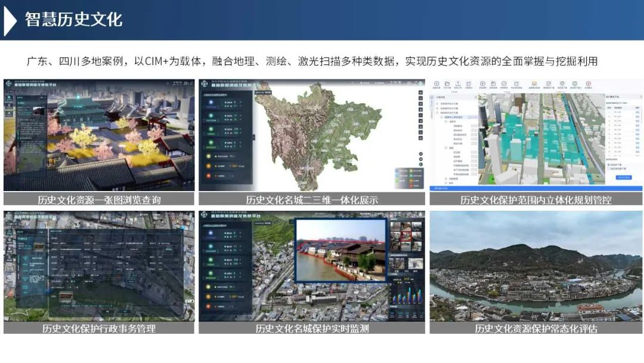Click red circle icon in planning-control toolbar
This screenshot has height=363, width=644.
click(x=589, y=84)
